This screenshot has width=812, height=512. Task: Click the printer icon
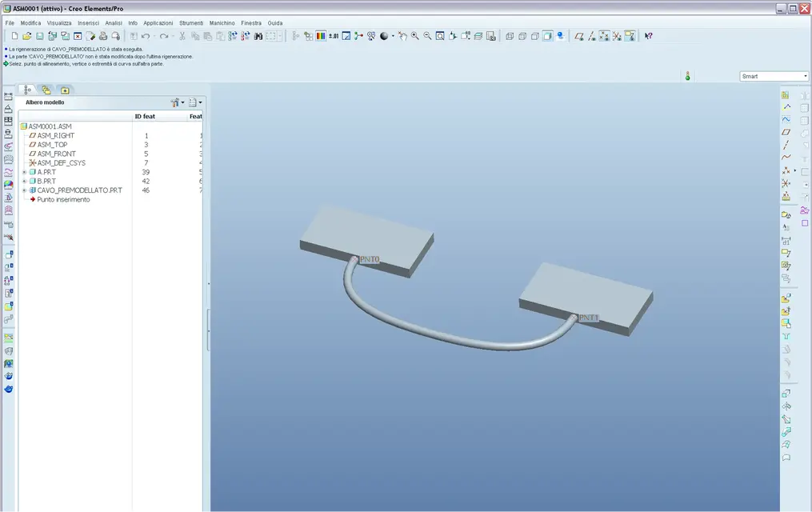coord(103,36)
